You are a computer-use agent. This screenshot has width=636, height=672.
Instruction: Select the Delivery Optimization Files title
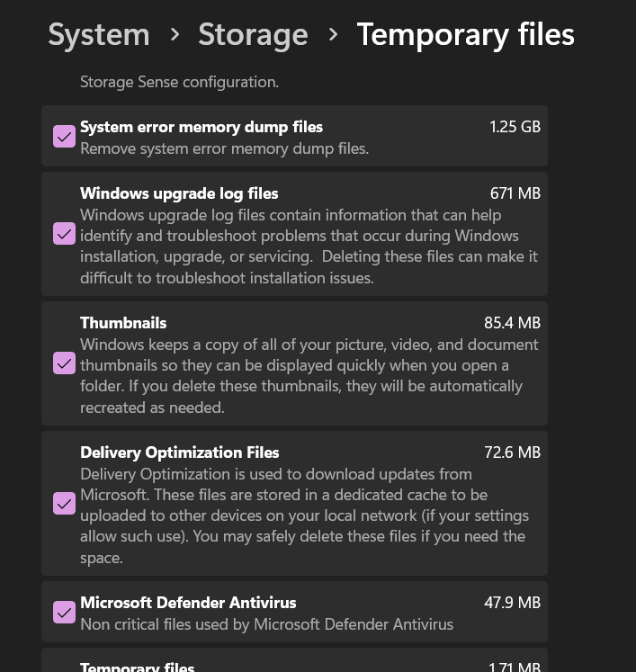pyautogui.click(x=180, y=452)
